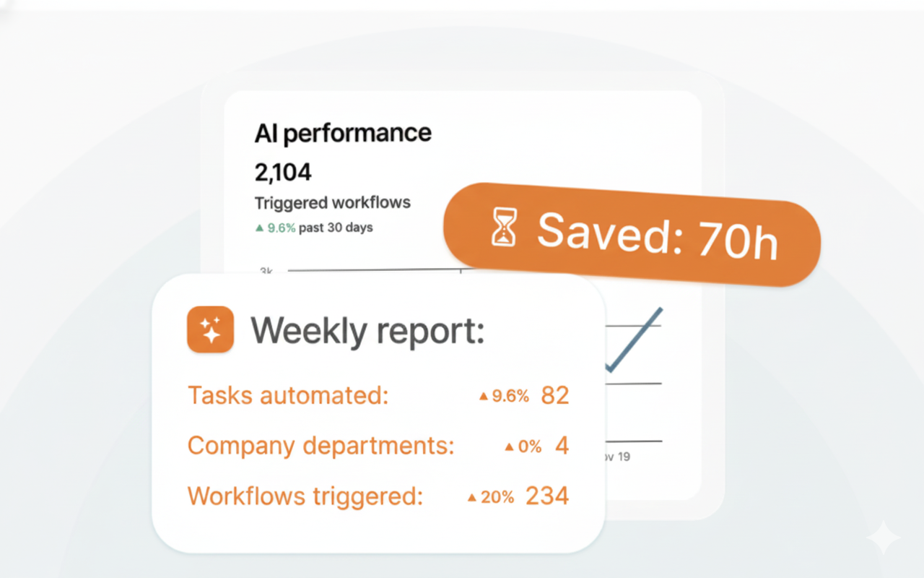Click the hourglass icon in Saved badge
This screenshot has width=924, height=578.
505,226
